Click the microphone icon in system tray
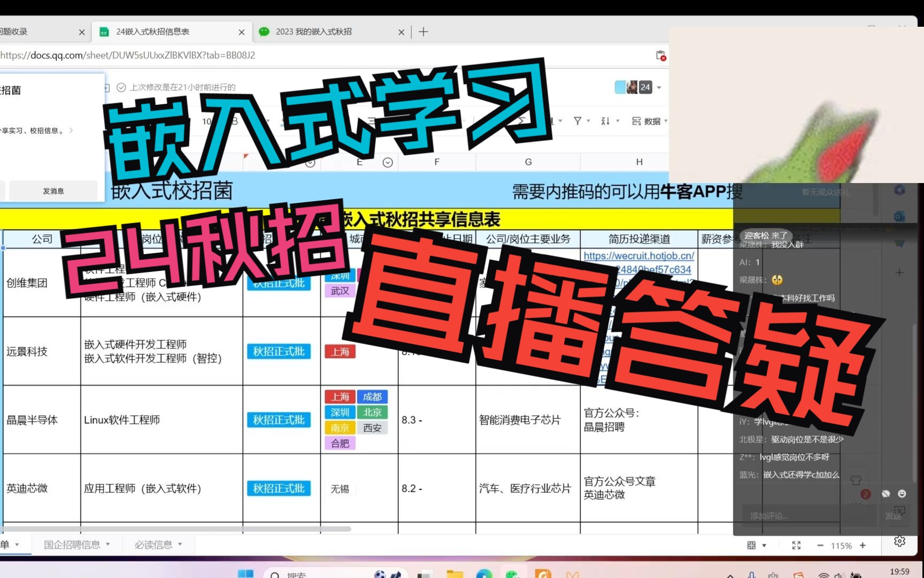This screenshot has height=578, width=924. (752, 575)
